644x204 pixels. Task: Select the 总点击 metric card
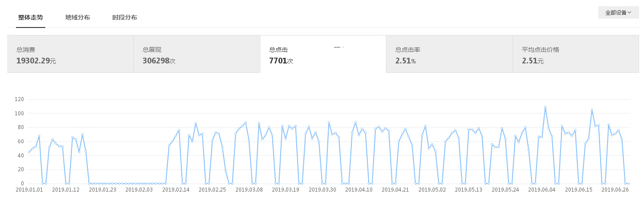[323, 54]
